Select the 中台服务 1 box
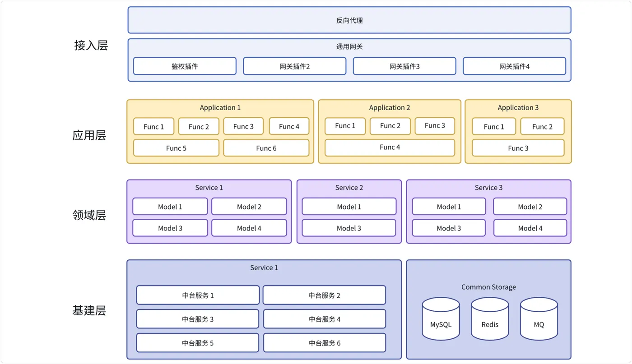Image resolution: width=632 pixels, height=364 pixels. click(198, 295)
